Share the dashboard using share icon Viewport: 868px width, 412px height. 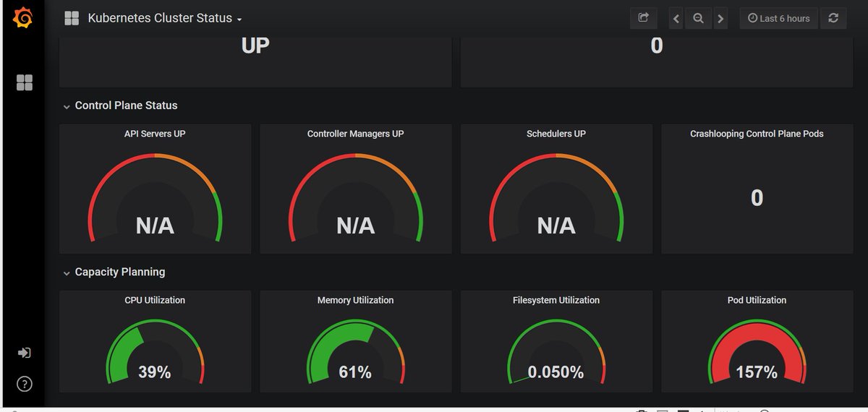coord(644,18)
